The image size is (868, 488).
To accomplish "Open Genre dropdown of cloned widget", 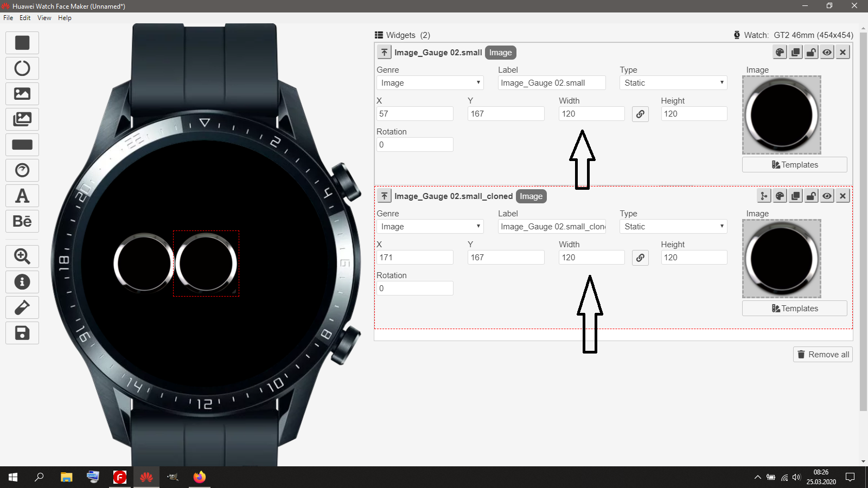I will (430, 227).
